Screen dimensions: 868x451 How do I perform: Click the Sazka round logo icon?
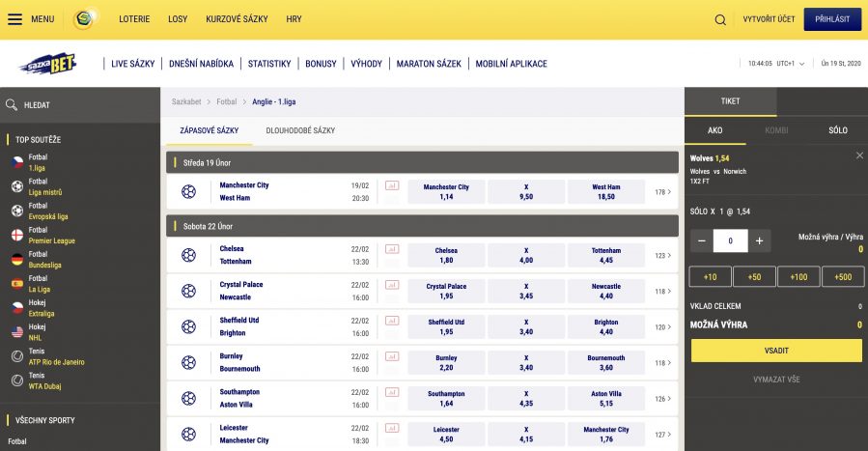tap(86, 19)
